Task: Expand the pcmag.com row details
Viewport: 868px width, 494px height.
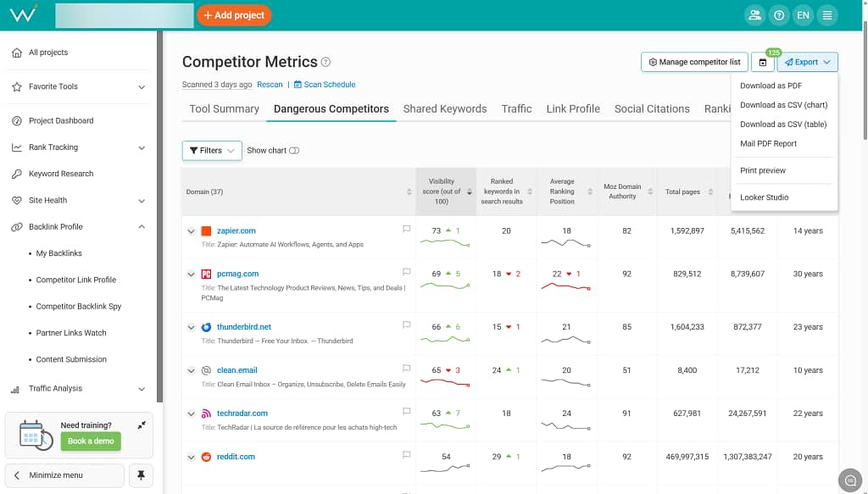Action: (191, 275)
